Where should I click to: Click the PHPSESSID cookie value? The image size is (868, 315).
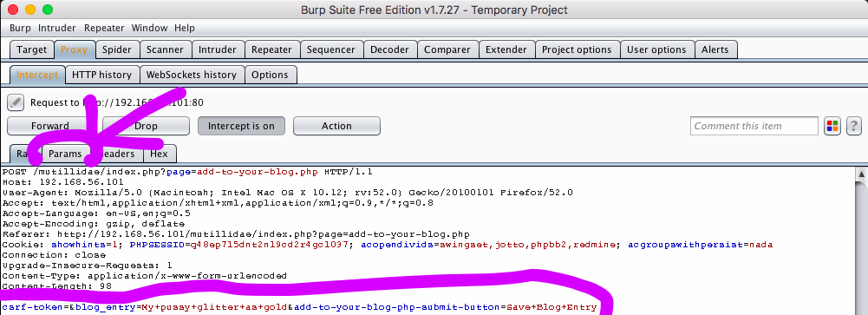[x=271, y=245]
